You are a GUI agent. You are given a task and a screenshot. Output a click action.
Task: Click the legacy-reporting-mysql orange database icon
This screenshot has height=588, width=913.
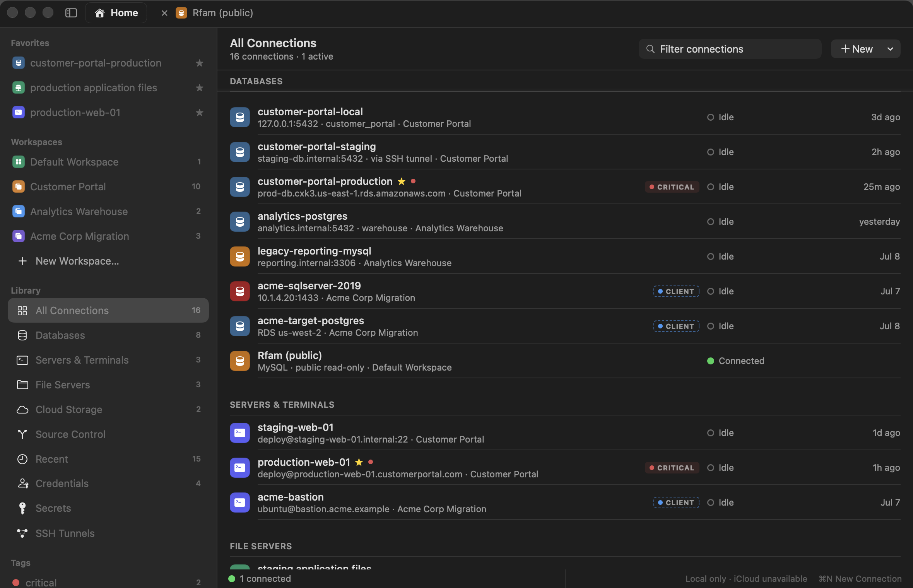(x=240, y=256)
